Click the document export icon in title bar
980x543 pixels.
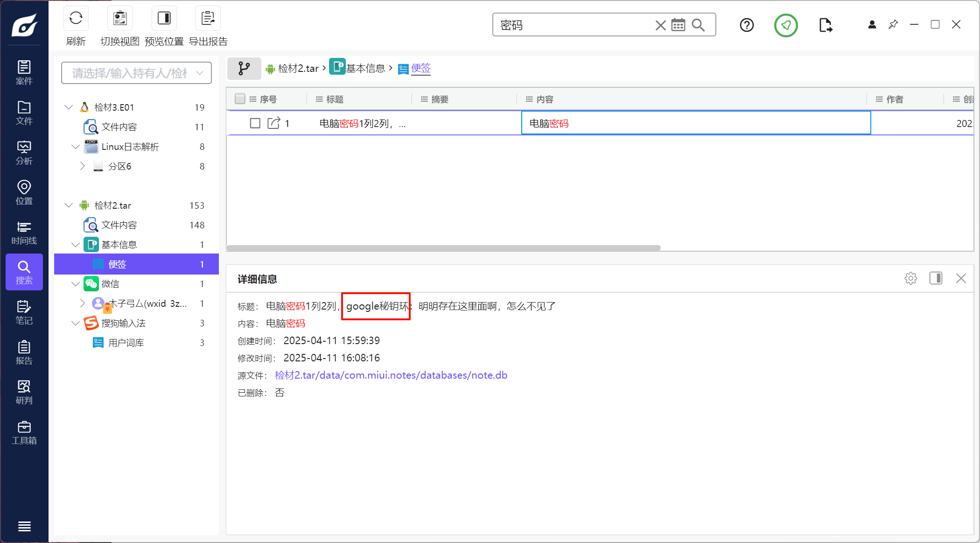tap(826, 25)
